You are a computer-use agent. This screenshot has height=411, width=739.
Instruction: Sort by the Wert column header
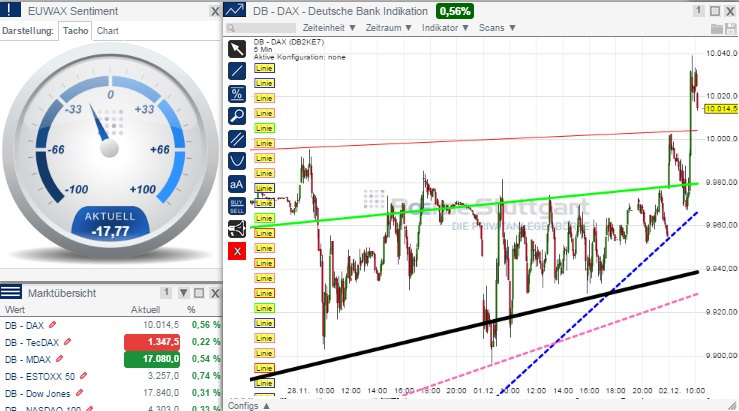click(15, 310)
